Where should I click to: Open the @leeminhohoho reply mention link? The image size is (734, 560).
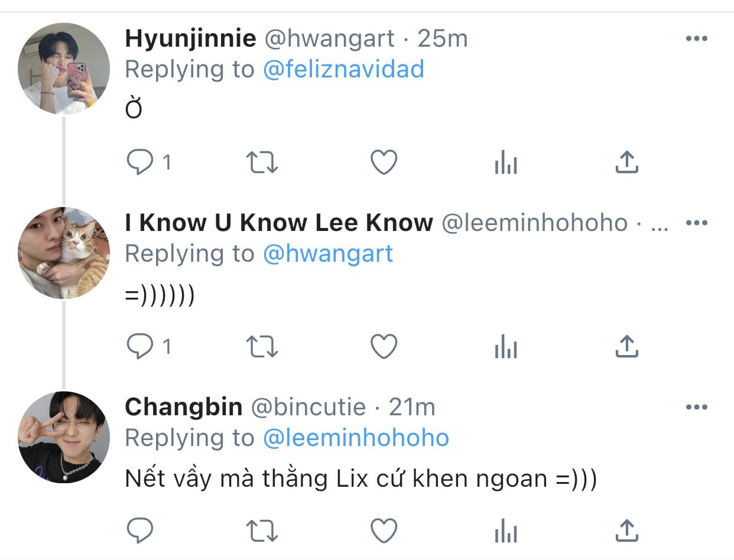[x=356, y=438]
